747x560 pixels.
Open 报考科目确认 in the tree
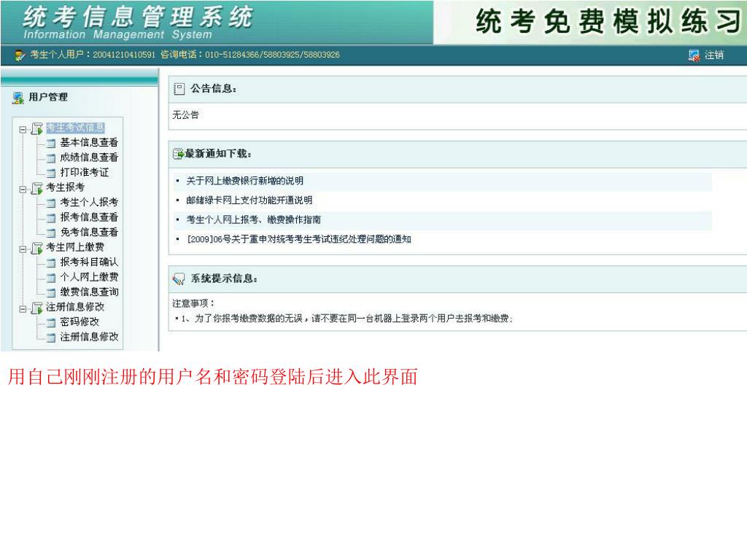click(89, 262)
